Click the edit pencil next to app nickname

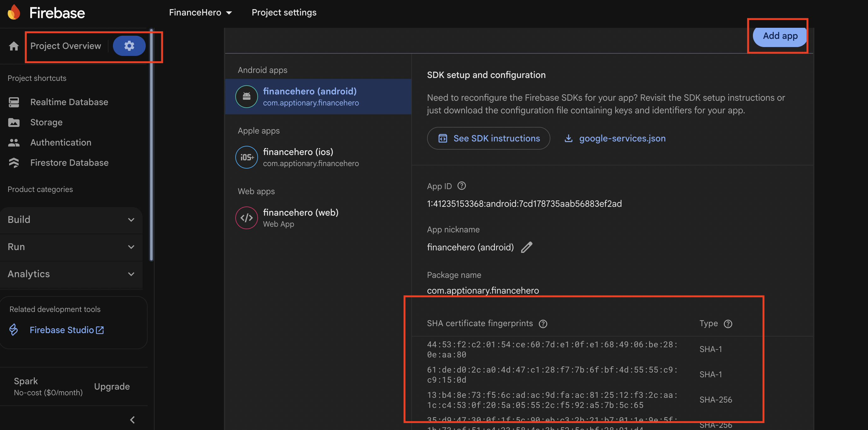click(527, 247)
